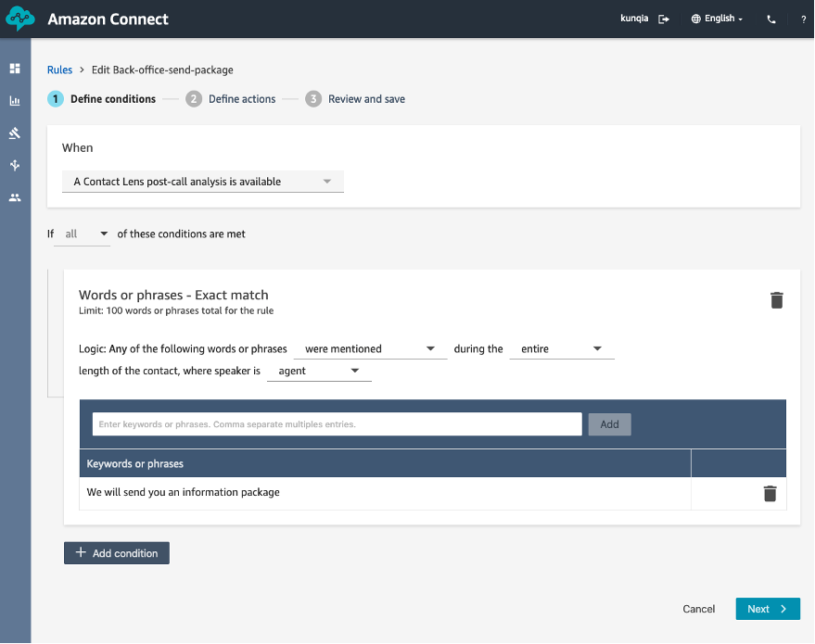
Task: Open the metrics bar chart sidebar icon
Action: 15,101
